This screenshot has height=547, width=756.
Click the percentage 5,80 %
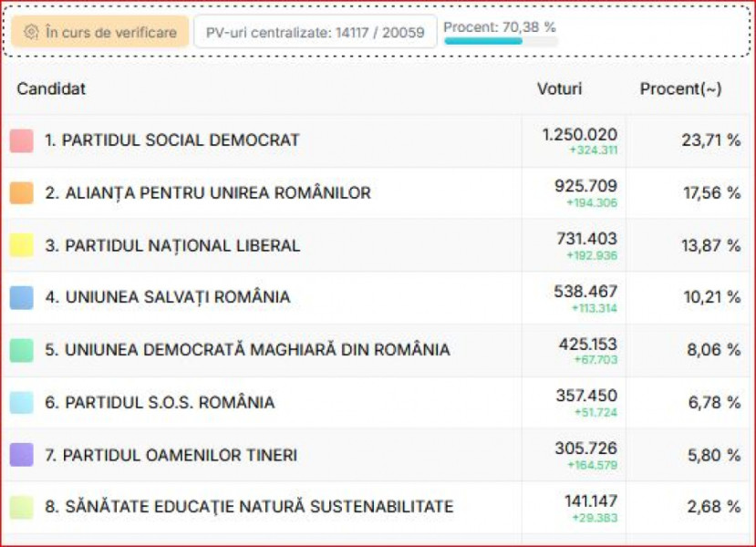[714, 455]
